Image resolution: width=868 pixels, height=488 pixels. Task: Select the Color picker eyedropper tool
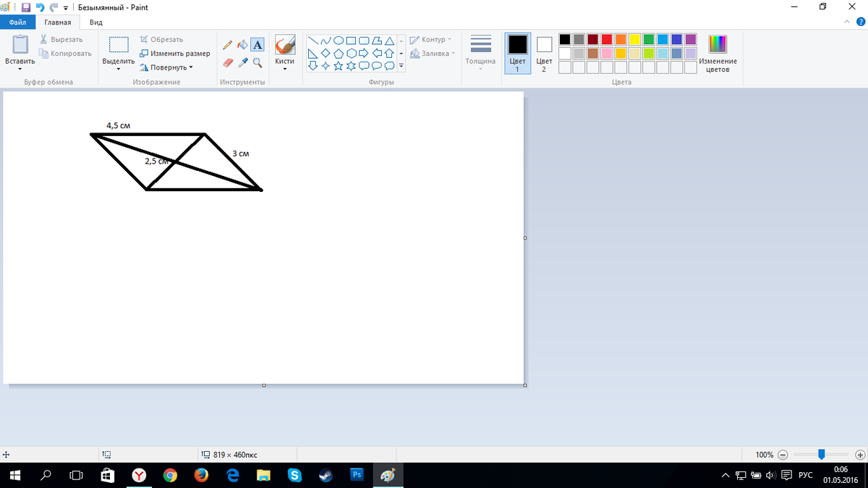point(242,63)
